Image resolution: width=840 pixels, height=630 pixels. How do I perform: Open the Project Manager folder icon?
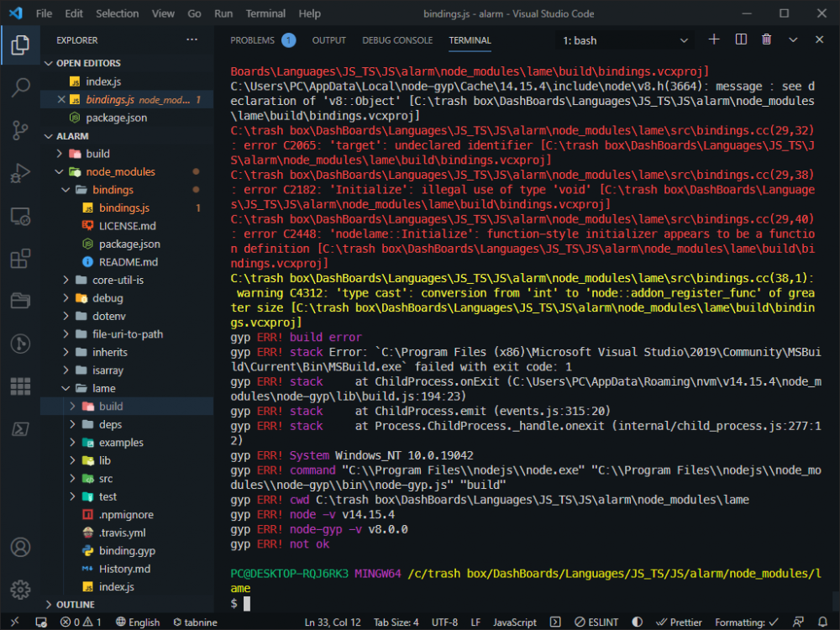coord(20,301)
